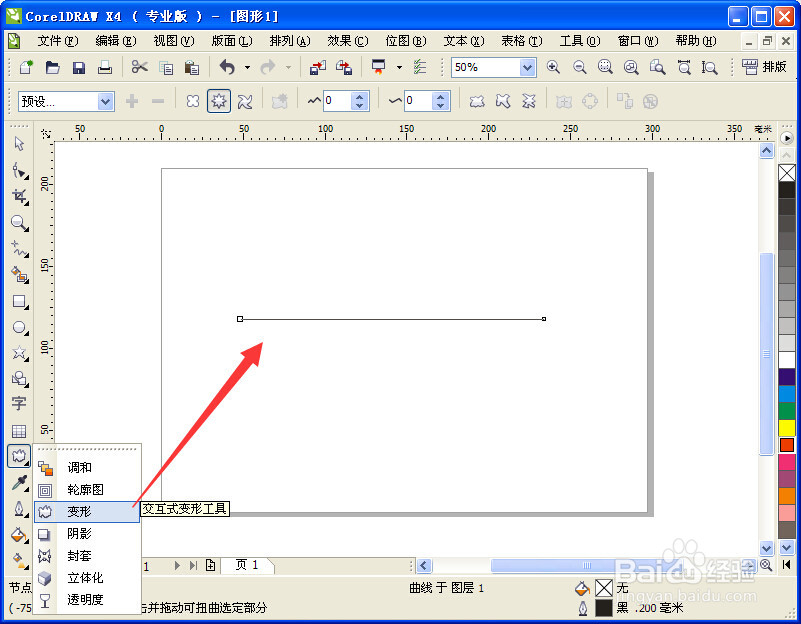801x624 pixels.
Task: Click the Zoom In magnifier icon
Action: point(553,67)
